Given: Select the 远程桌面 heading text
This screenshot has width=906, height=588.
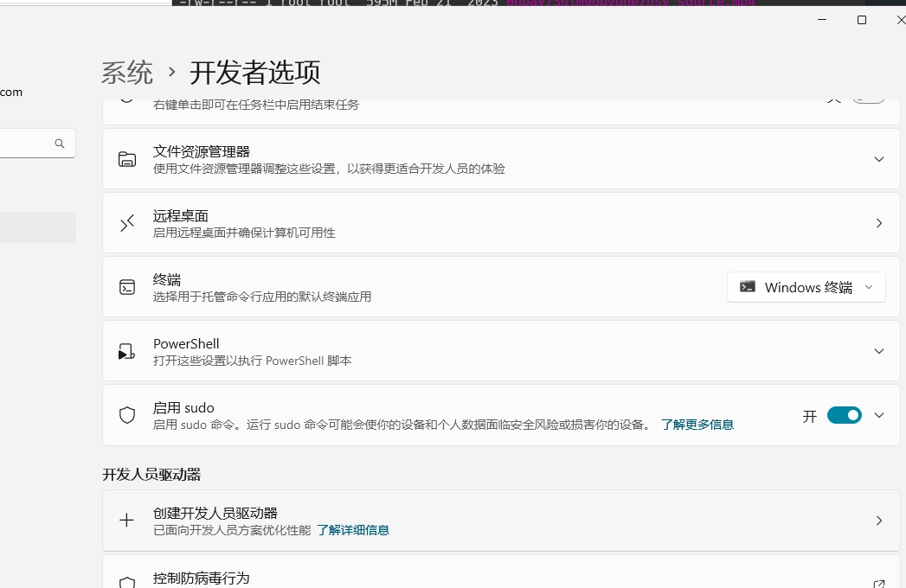Looking at the screenshot, I should (x=180, y=216).
